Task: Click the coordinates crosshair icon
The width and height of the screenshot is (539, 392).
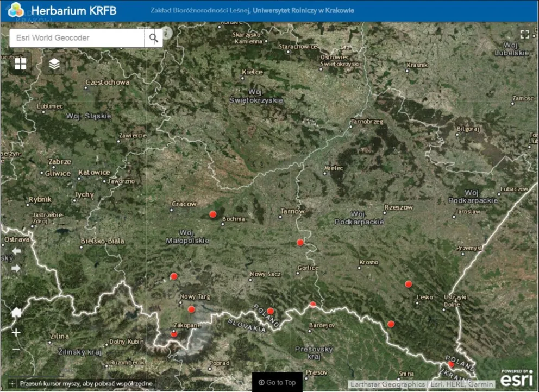Action: pyautogui.click(x=12, y=384)
